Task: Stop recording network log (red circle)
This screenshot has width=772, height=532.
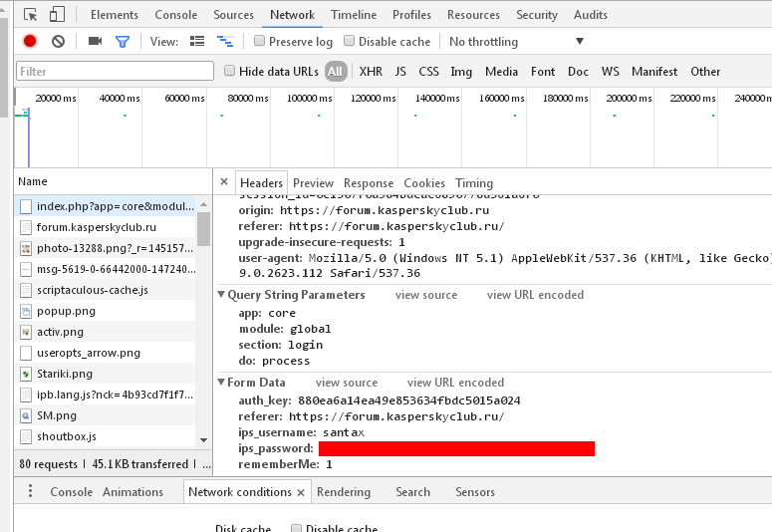Action: [30, 42]
